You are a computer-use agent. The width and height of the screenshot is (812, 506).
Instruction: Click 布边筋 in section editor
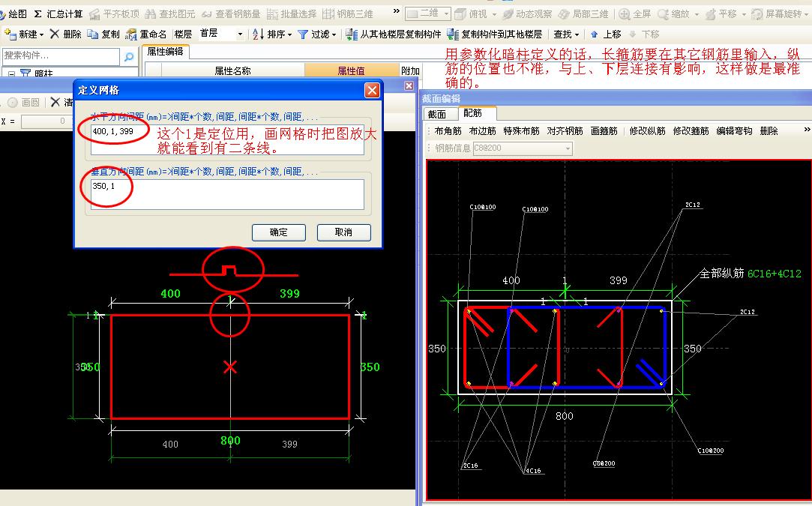pos(482,131)
